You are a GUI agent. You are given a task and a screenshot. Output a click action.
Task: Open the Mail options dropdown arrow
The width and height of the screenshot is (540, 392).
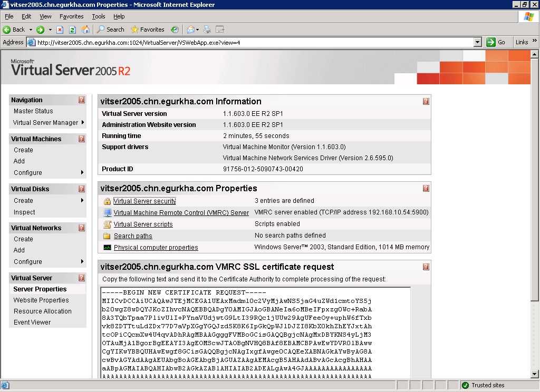tap(197, 30)
